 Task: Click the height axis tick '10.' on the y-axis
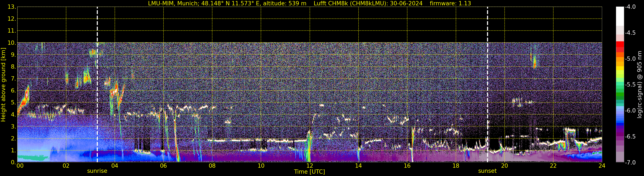point(12,43)
